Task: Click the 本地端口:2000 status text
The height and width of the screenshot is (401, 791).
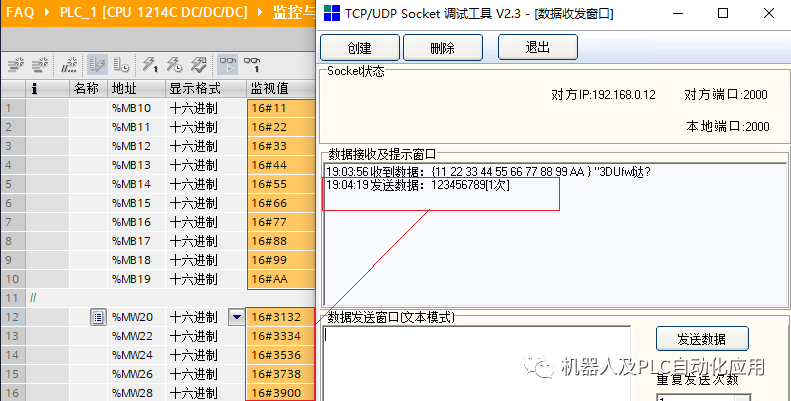Action: pos(728,127)
